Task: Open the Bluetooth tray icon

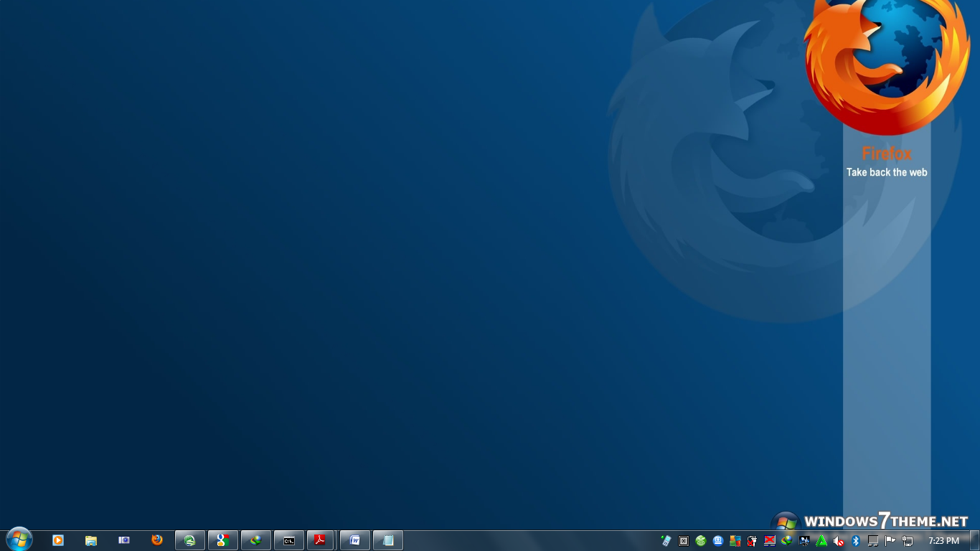Action: coord(856,541)
